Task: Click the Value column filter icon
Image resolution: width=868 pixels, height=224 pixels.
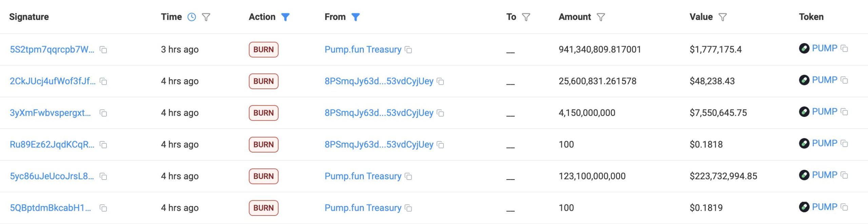Action: pos(723,17)
